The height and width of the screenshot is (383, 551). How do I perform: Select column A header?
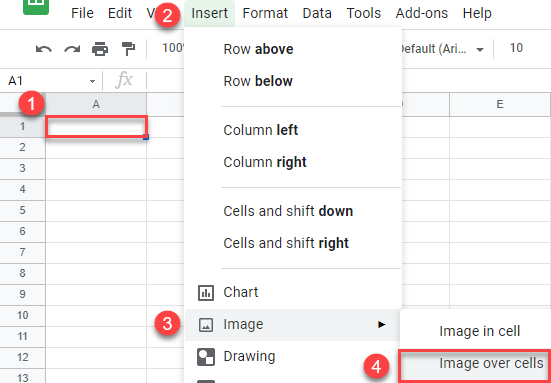(96, 104)
